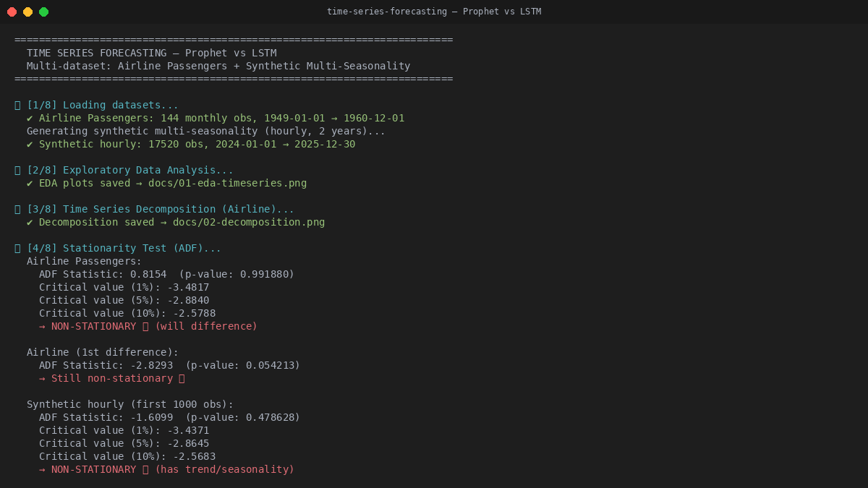
Task: Click the 'Generating synthetic multi-seasonality' line
Action: click(x=206, y=131)
